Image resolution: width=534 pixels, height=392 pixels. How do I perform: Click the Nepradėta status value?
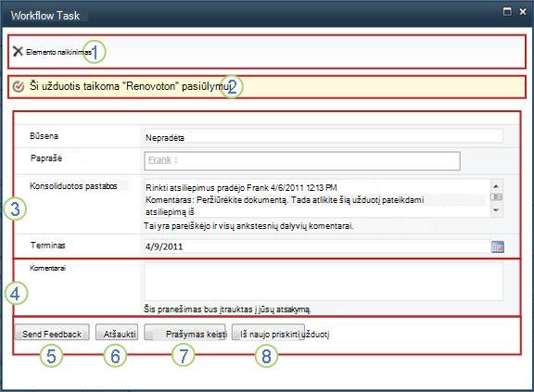click(x=165, y=138)
